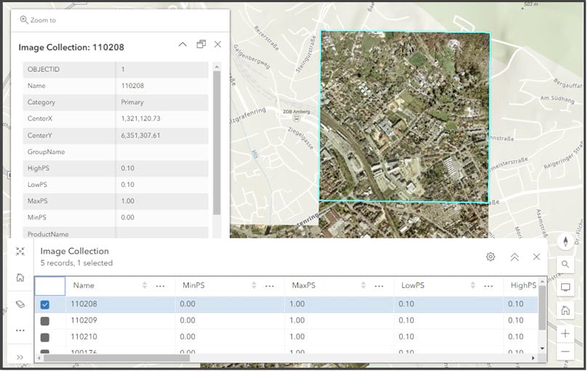
Task: Dock the Image Collection popup
Action: pyautogui.click(x=201, y=45)
